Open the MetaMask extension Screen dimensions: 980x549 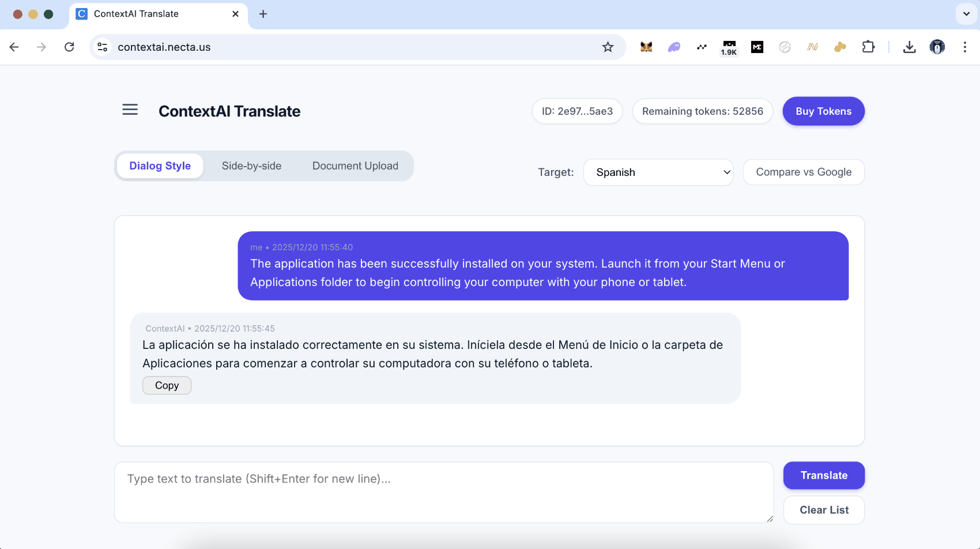[646, 47]
